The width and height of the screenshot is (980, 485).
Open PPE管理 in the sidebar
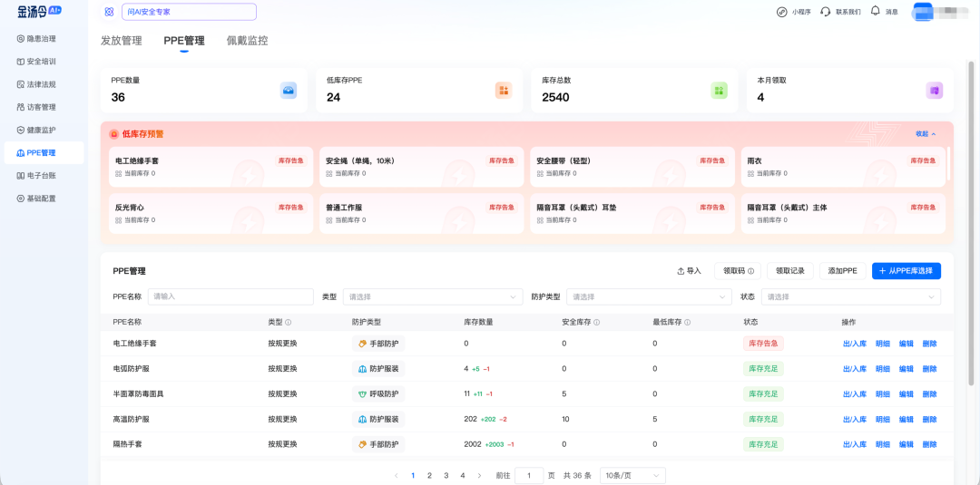[x=44, y=153]
